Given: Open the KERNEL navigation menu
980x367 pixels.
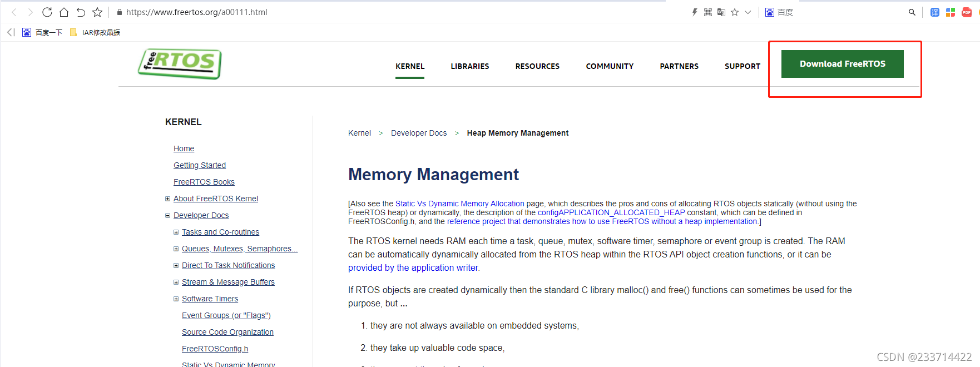Looking at the screenshot, I should pyautogui.click(x=410, y=66).
